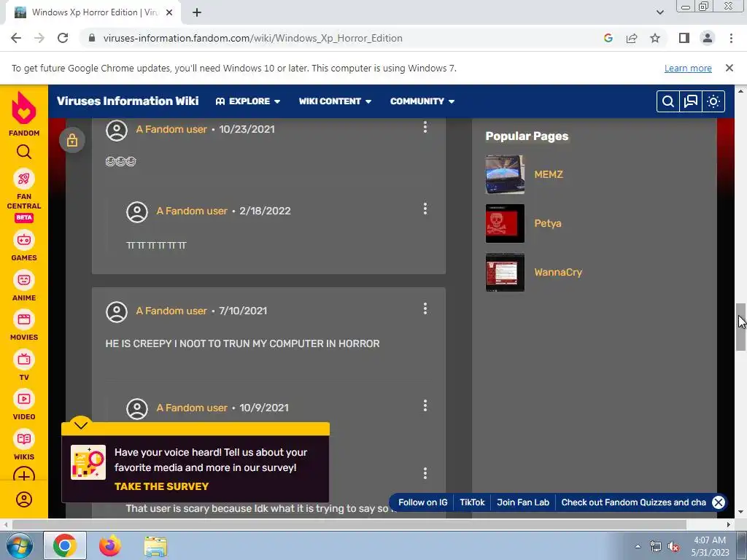Click the start-a-wiki plus icon
The image size is (747, 560).
[24, 475]
